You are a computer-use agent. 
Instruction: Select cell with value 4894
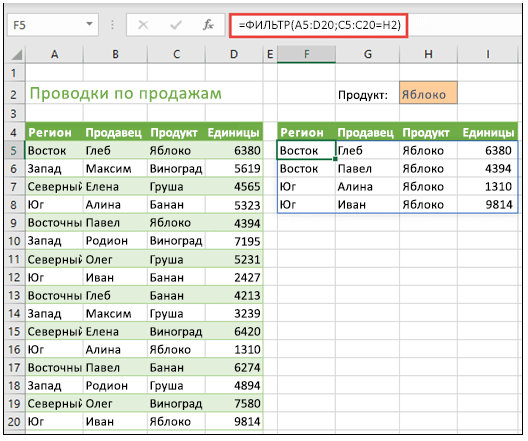pos(234,385)
